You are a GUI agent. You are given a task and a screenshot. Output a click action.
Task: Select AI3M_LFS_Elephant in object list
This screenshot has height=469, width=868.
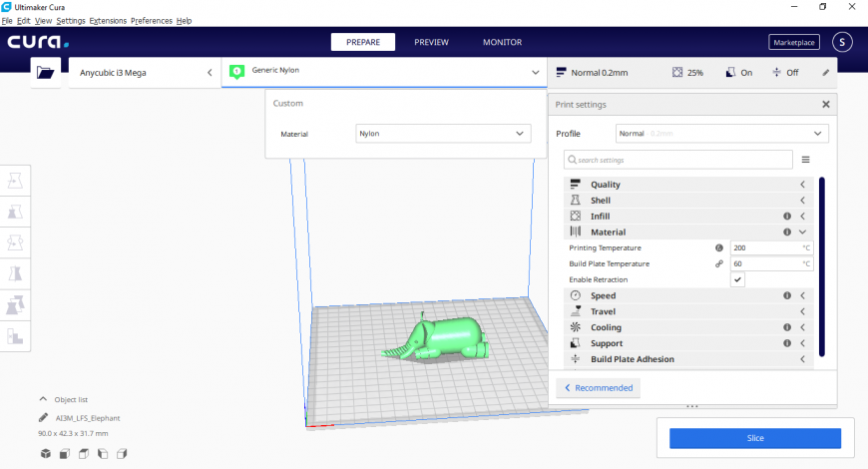(x=88, y=418)
